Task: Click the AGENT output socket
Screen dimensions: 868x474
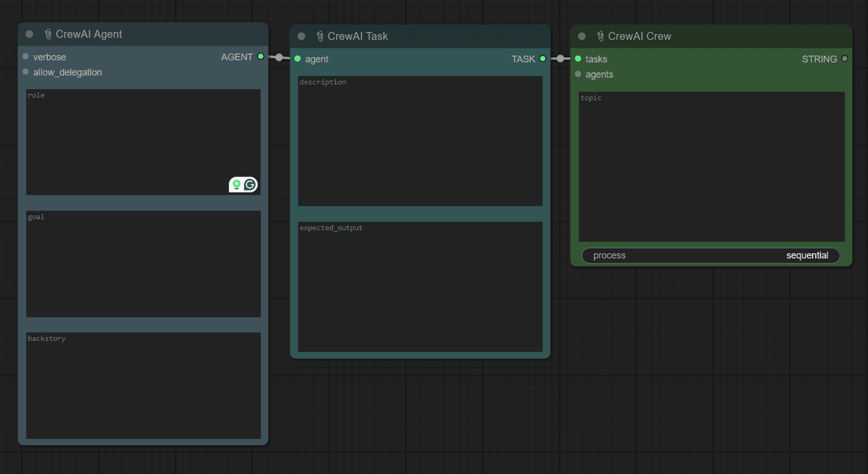Action: (x=261, y=57)
